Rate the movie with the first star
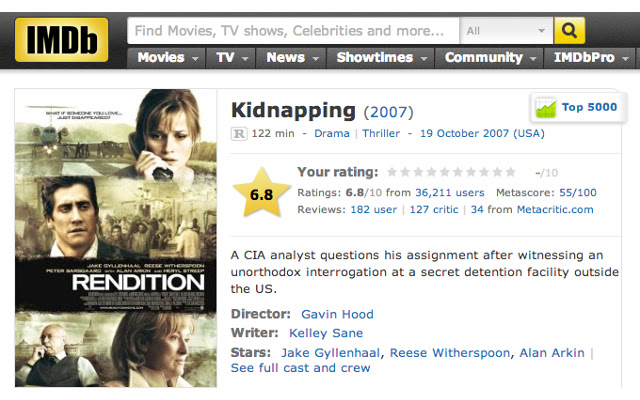The height and width of the screenshot is (400, 640). 392,172
